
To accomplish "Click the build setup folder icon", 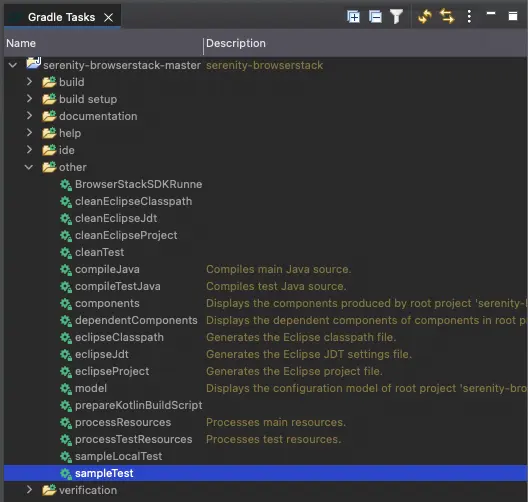I will 49,99.
